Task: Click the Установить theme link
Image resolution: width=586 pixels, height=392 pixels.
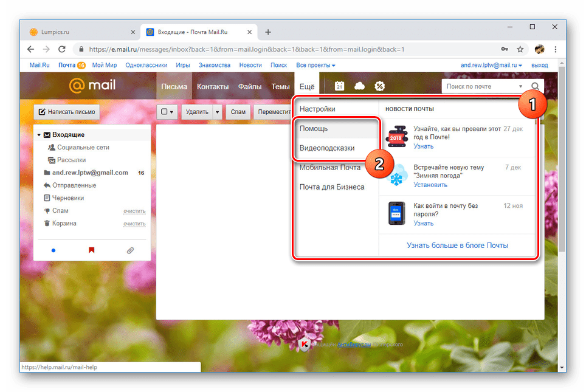Action: [x=430, y=185]
